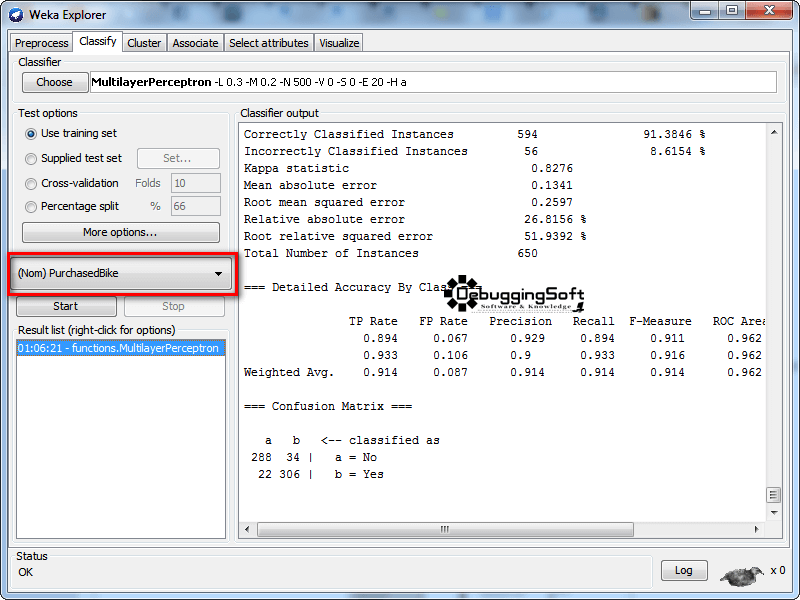Open the (Nom) PurchasedBike class dropdown
Screen dimensions: 800x600
(x=121, y=273)
